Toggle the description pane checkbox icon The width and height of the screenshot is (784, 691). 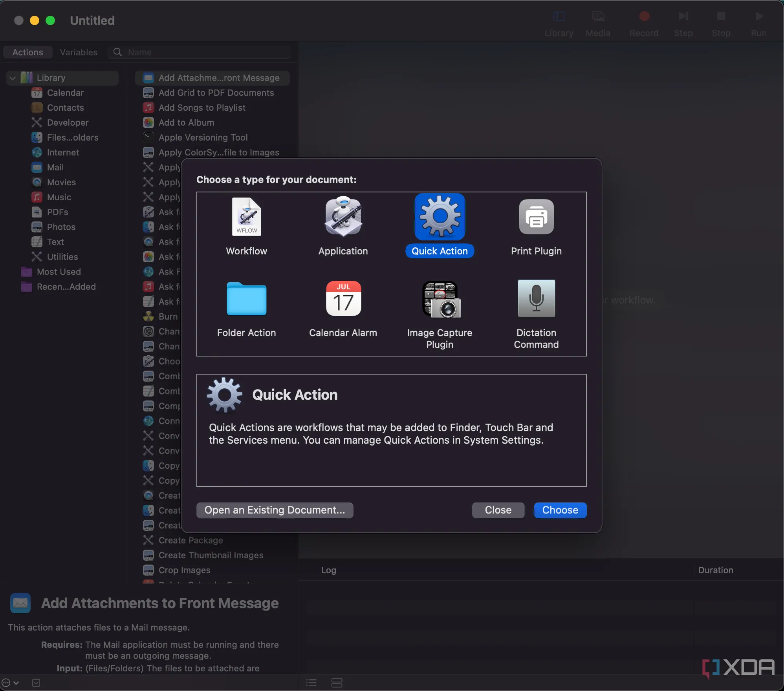pos(36,683)
